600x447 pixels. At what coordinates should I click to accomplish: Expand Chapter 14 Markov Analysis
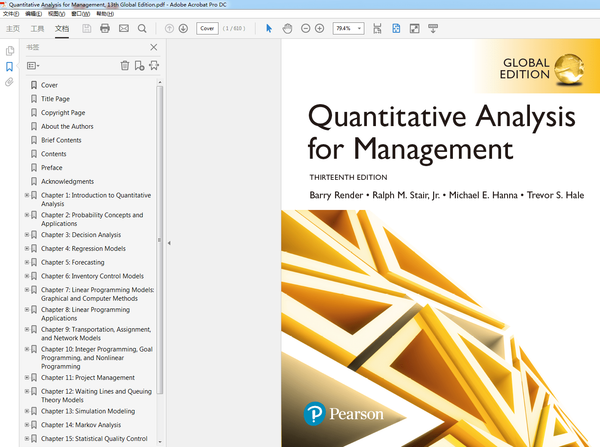click(x=27, y=425)
